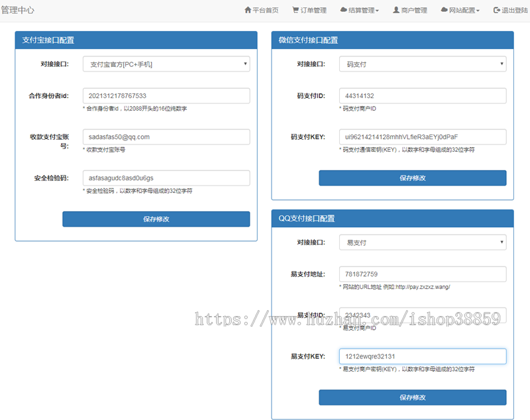This screenshot has width=530, height=420.
Task: Open the QQ 对接接口 select showing 易支付
Action: pos(423,242)
